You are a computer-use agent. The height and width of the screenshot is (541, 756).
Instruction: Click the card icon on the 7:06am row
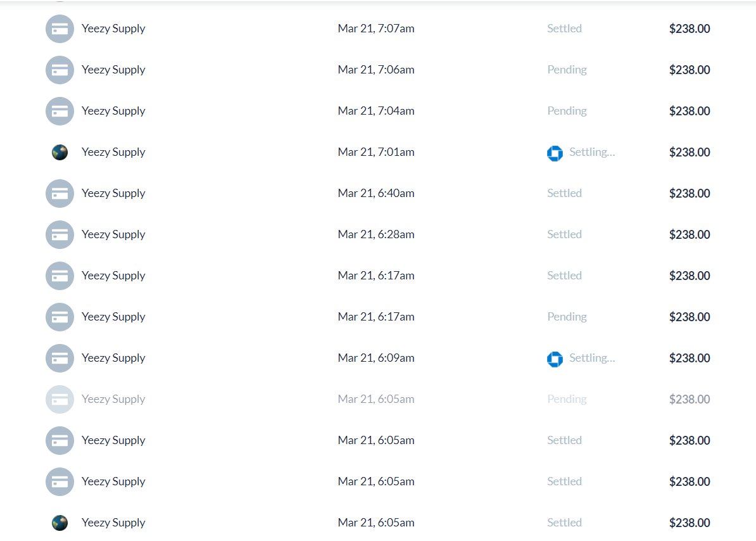60,70
